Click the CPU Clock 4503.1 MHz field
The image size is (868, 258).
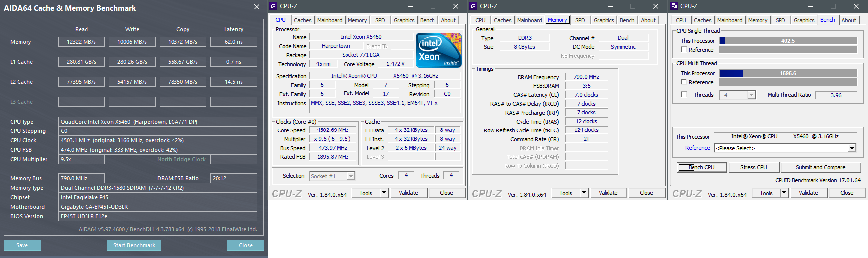click(x=158, y=140)
